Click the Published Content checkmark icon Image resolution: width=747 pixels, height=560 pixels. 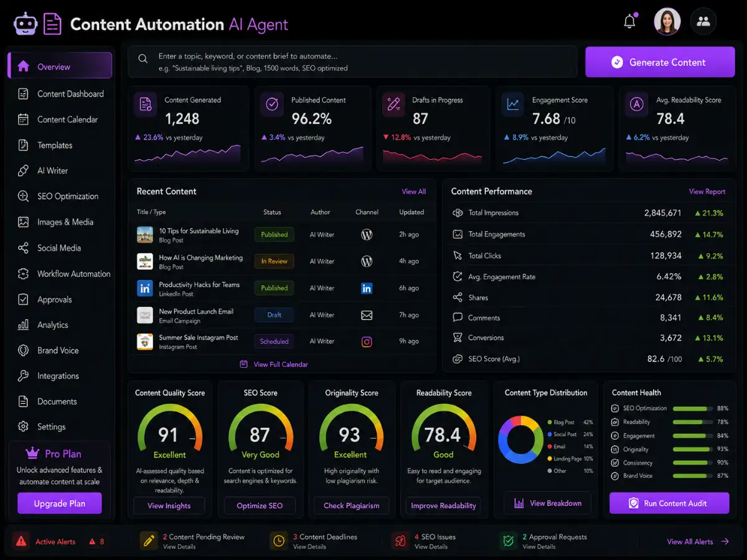click(x=272, y=105)
